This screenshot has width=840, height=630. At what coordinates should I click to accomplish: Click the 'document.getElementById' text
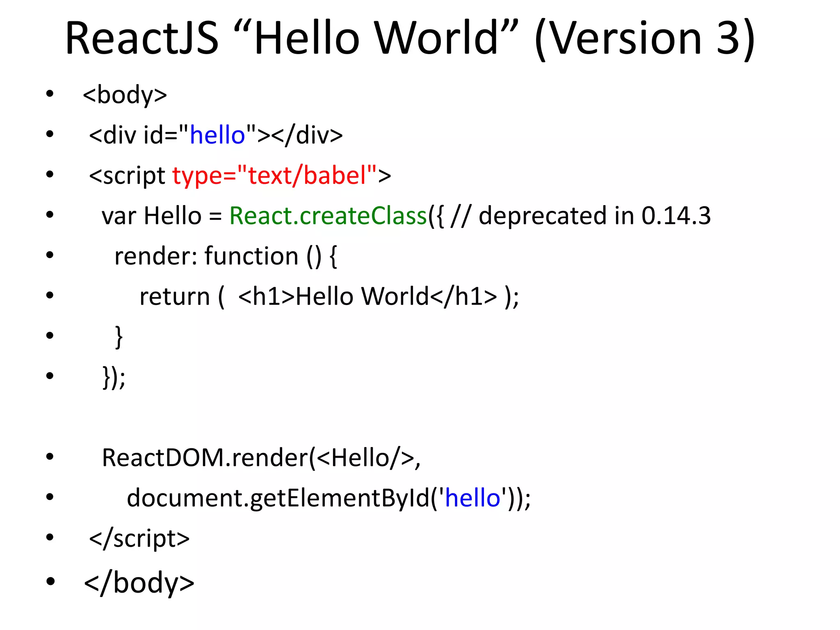[x=278, y=499]
